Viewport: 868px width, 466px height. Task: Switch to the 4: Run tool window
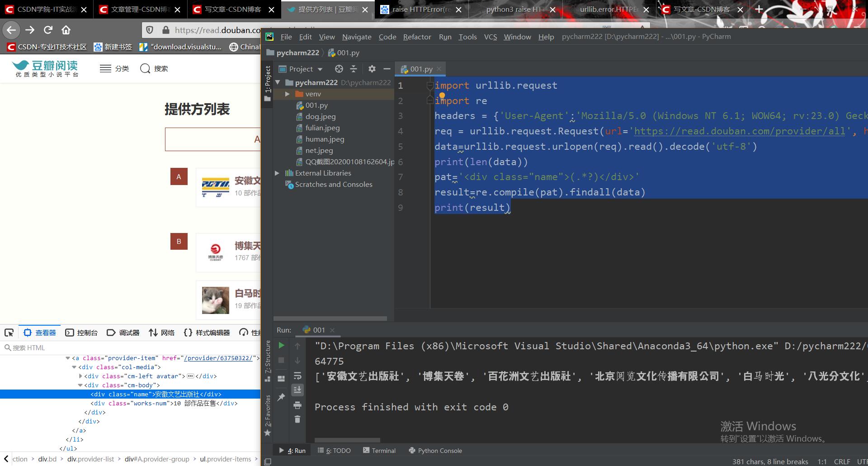[292, 451]
